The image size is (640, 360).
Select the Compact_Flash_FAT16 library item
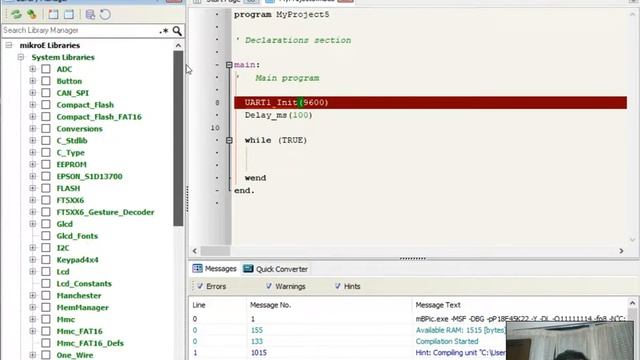tap(99, 117)
